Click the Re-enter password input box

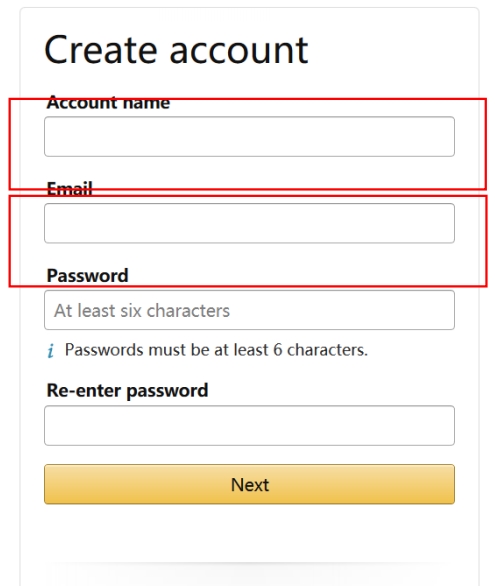tap(249, 425)
